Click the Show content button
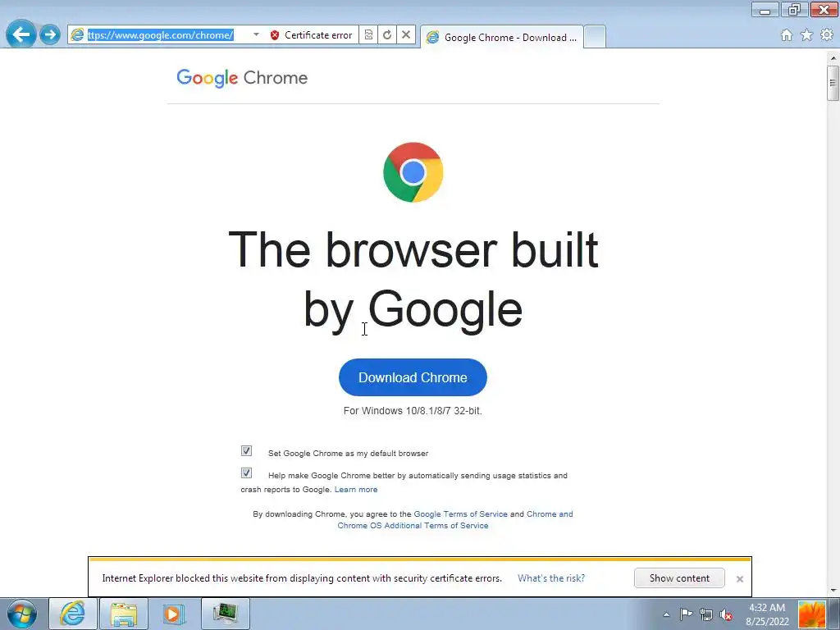Image resolution: width=840 pixels, height=630 pixels. coord(679,578)
